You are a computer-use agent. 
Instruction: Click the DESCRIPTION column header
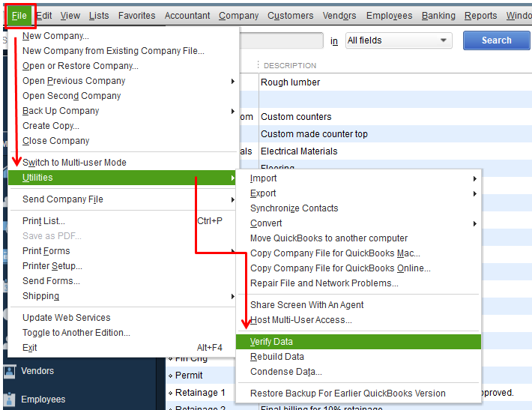[x=290, y=65]
